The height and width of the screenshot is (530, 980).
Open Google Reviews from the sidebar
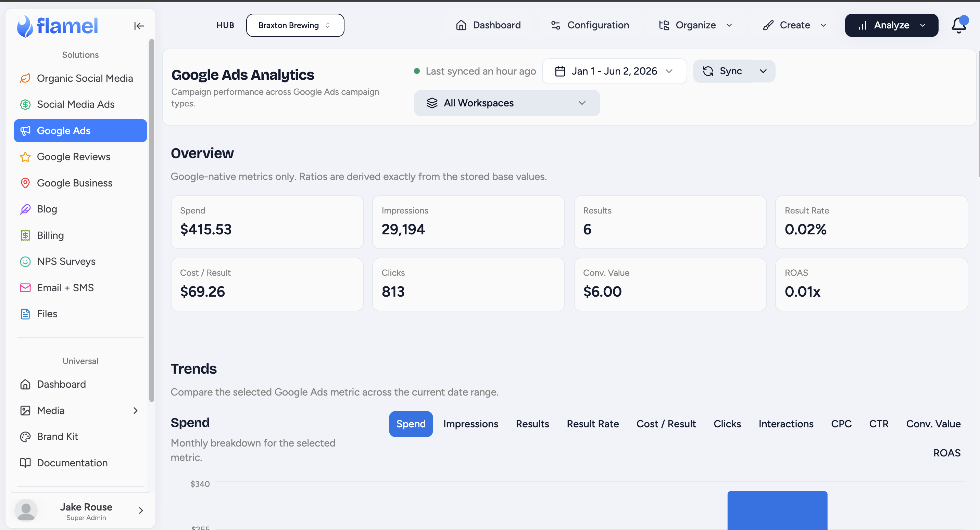tap(80, 157)
